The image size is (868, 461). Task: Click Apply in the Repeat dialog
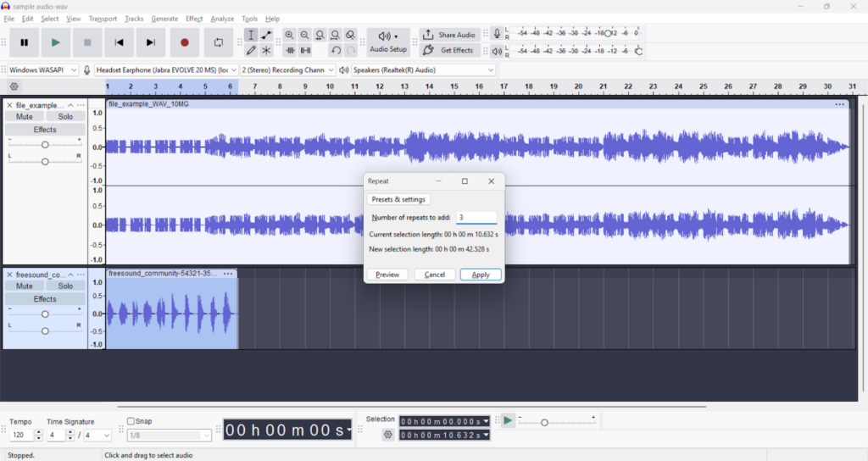481,275
